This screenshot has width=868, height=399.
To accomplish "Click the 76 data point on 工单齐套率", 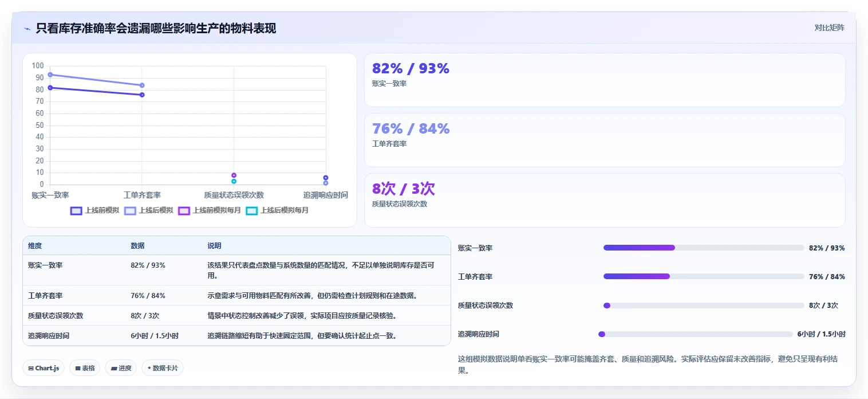I will pos(142,95).
